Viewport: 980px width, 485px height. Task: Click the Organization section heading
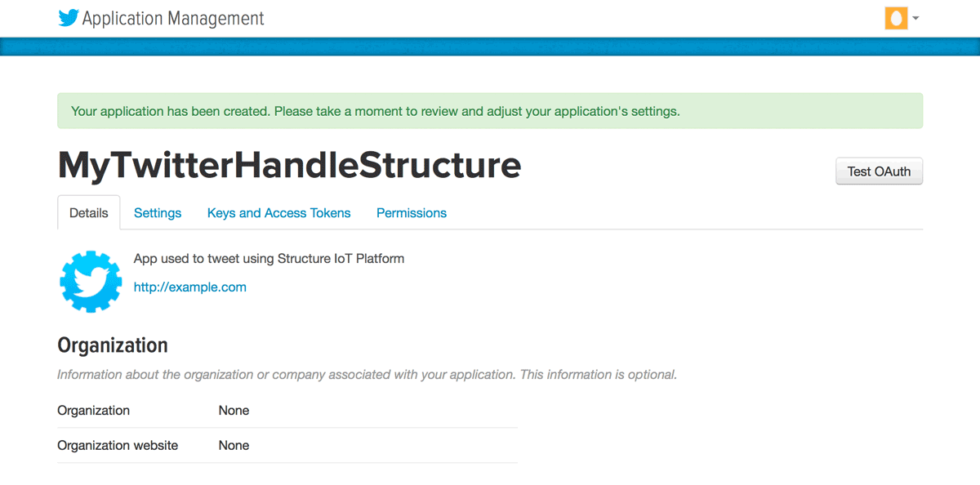tap(113, 345)
